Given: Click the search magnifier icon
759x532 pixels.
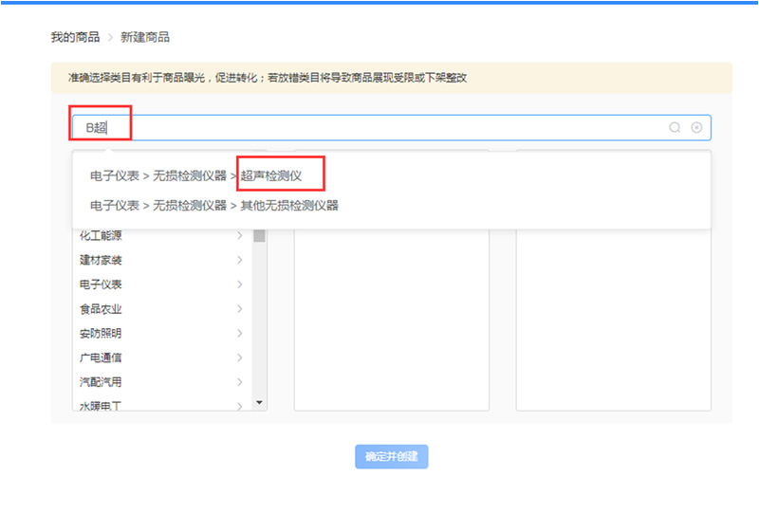Looking at the screenshot, I should (675, 127).
